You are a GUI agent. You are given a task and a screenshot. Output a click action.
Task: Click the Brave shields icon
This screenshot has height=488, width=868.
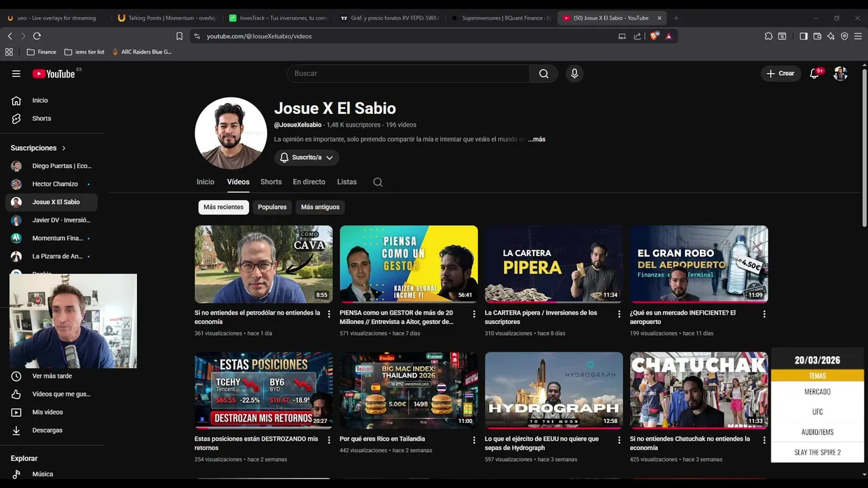coord(654,36)
